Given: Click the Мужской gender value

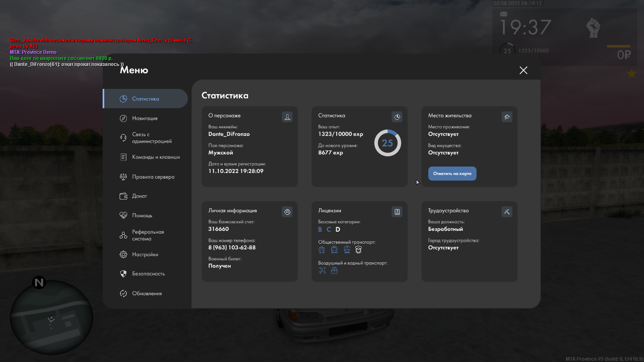Looking at the screenshot, I should click(221, 153).
